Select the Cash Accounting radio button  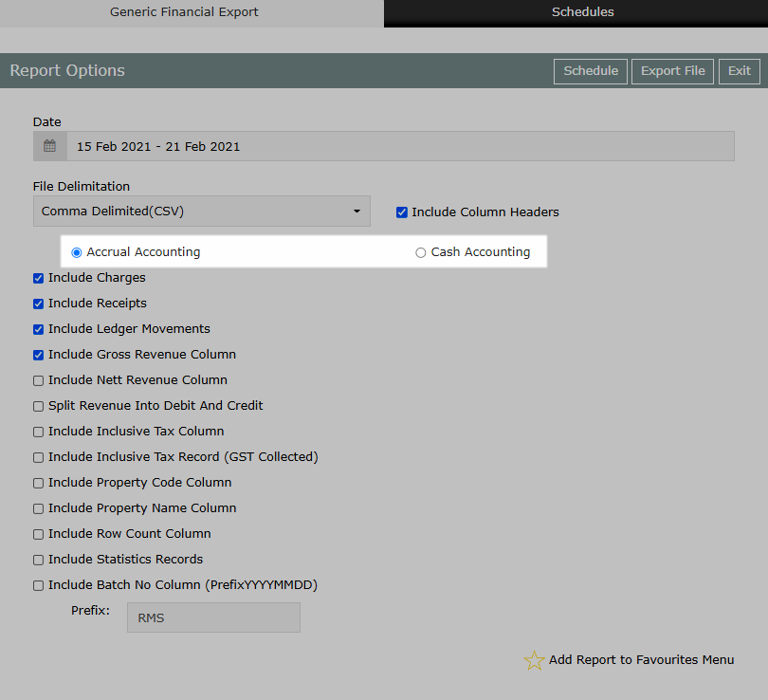[x=420, y=252]
